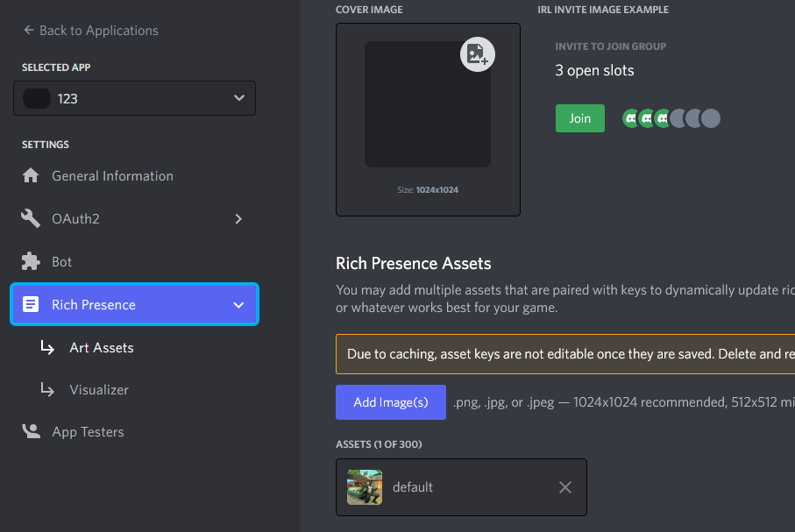
Task: Click the General Information home icon
Action: coord(31,175)
